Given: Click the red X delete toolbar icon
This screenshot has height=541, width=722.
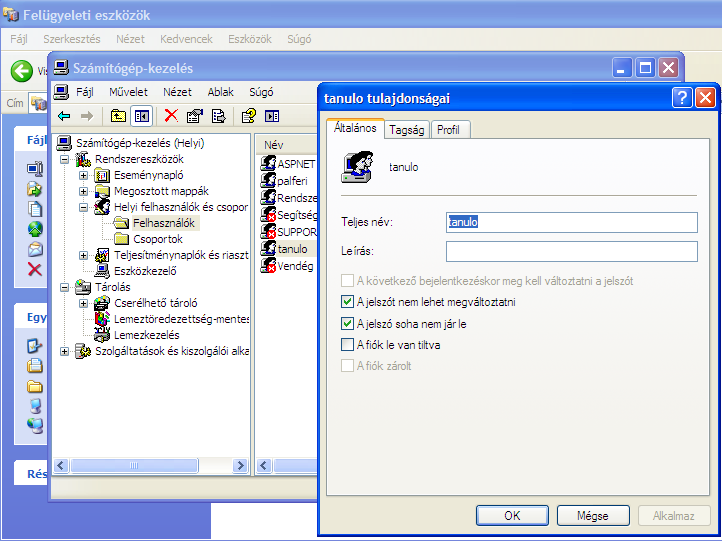Looking at the screenshot, I should tap(172, 116).
